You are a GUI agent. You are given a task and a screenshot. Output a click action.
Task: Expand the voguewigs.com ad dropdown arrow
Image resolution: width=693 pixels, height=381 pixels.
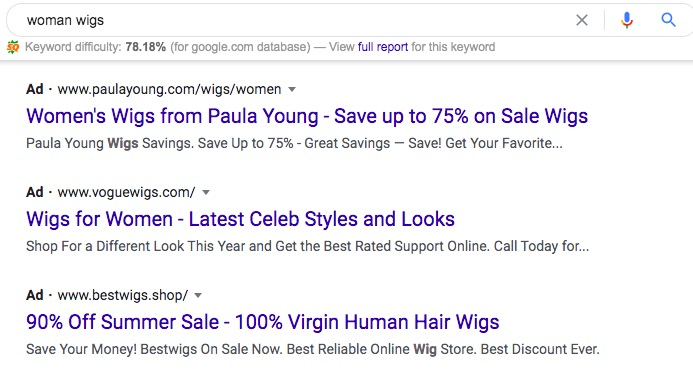click(x=206, y=193)
